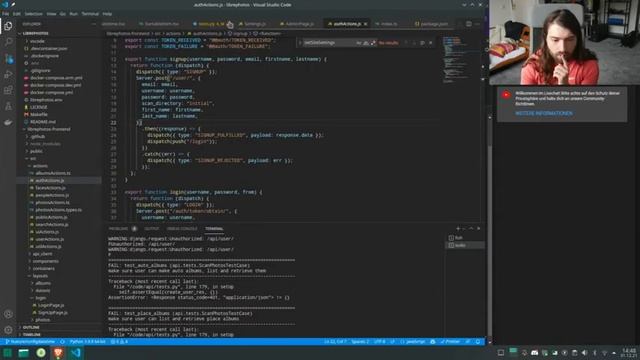Open the Testing flask view
Viewport: 640px width, 360px height.
(8, 106)
